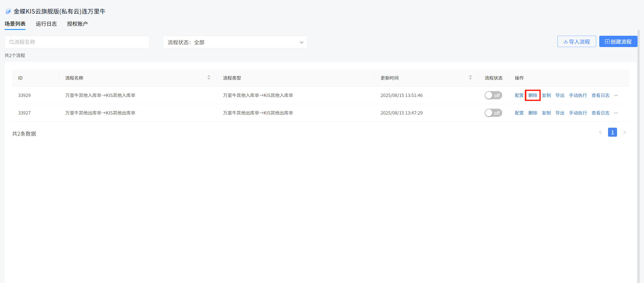The width and height of the screenshot is (644, 283).
Task: Click the search magnifier icon in 流程名称 field
Action: click(x=11, y=42)
